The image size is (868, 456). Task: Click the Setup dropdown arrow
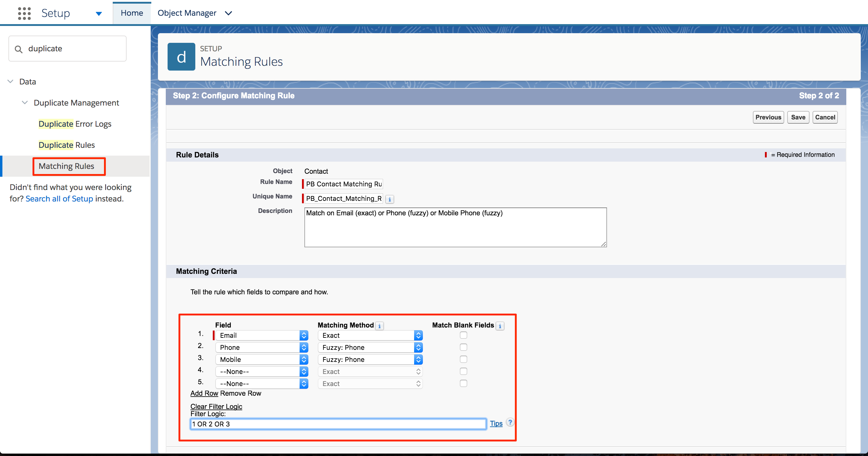[98, 14]
